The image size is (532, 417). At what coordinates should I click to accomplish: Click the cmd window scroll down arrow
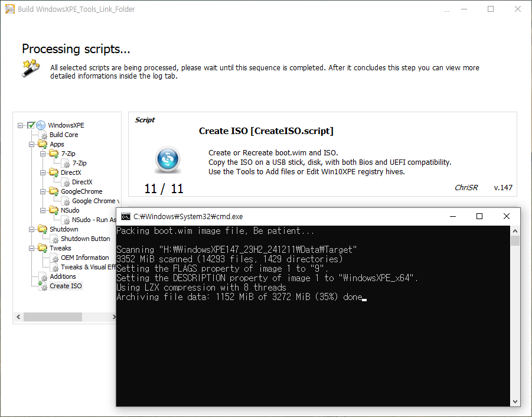click(x=515, y=402)
